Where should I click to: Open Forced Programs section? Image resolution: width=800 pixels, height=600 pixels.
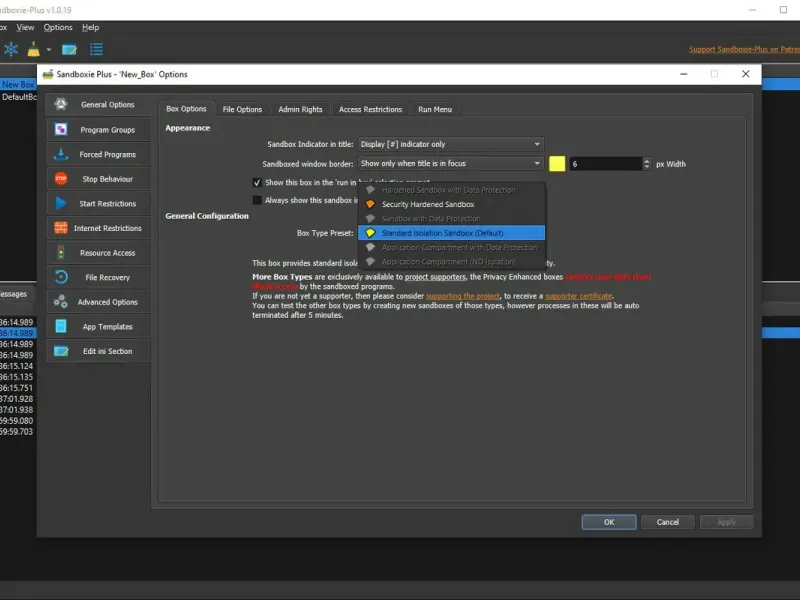[99, 154]
